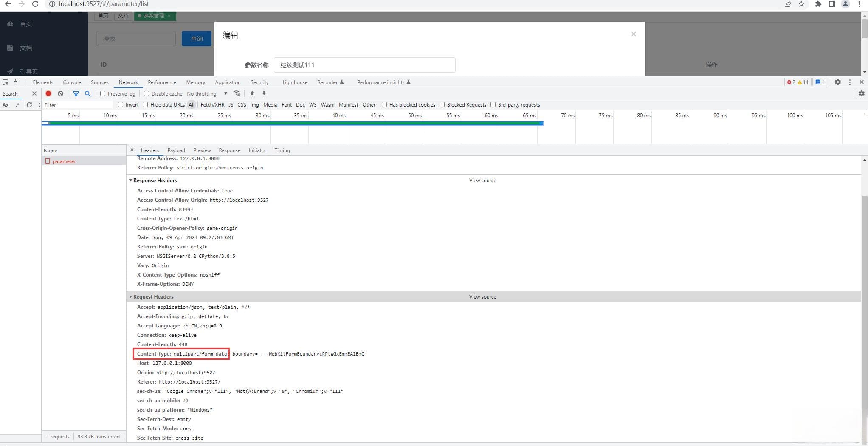Clear the network log

60,93
